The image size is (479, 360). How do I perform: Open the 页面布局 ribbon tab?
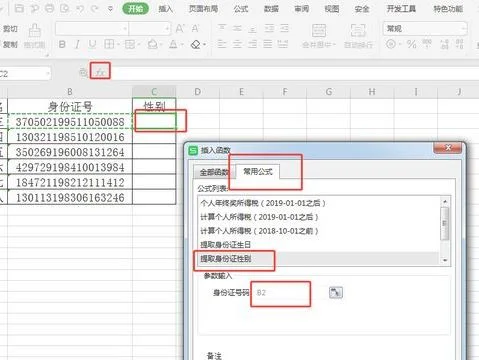203,9
